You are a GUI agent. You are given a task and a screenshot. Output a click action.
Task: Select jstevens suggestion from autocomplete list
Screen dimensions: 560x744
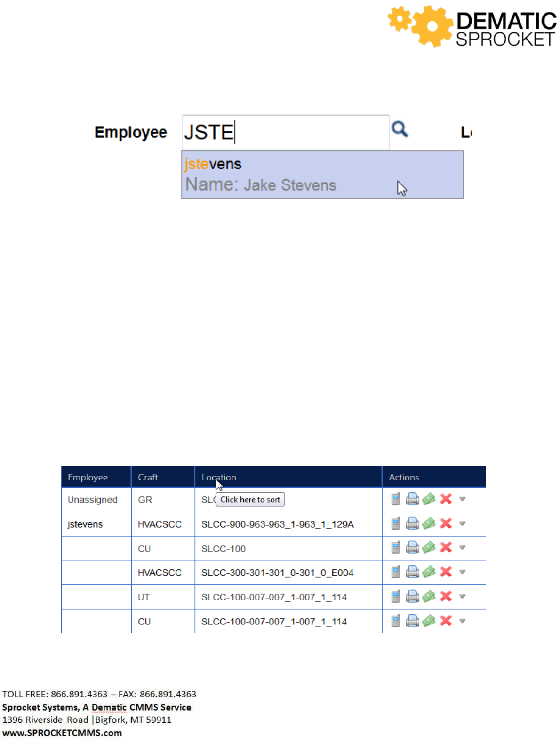click(x=322, y=175)
